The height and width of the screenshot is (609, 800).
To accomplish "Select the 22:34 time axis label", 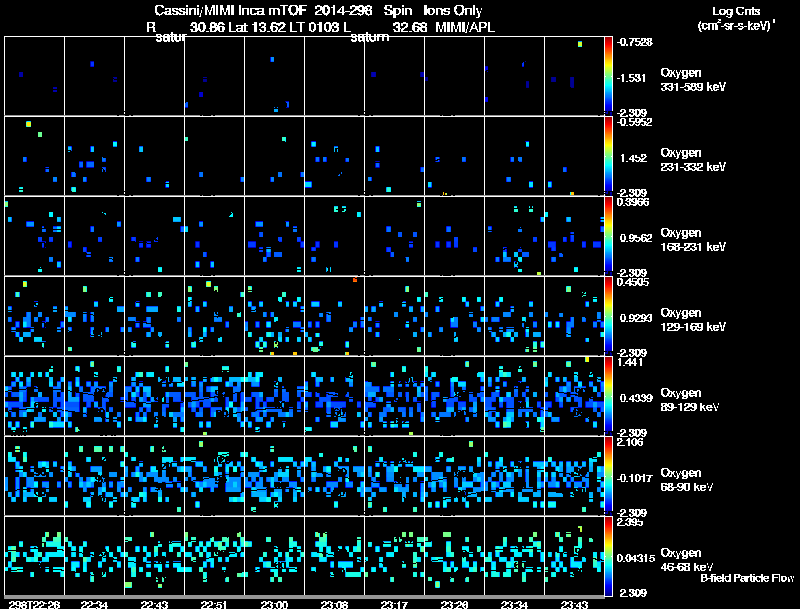I will (x=95, y=604).
